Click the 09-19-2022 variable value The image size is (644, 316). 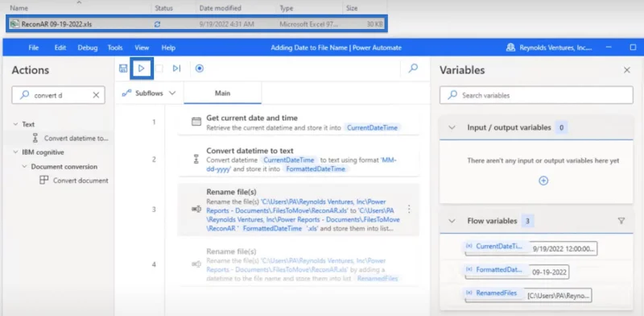click(549, 272)
